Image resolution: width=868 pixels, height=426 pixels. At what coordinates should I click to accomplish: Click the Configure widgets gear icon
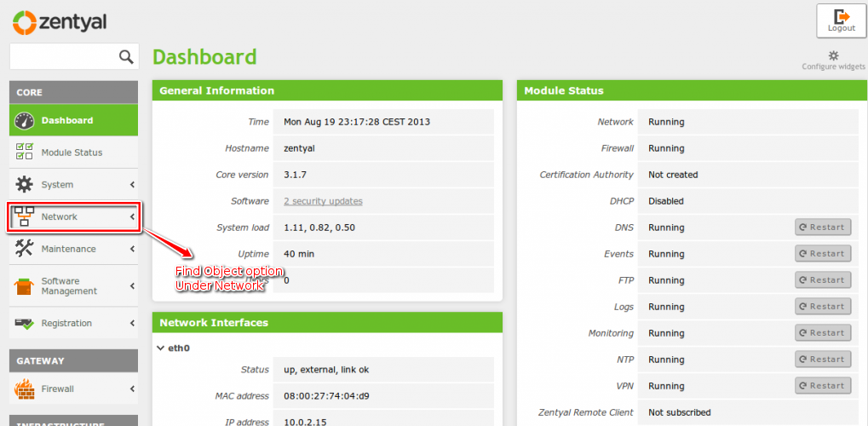pyautogui.click(x=833, y=55)
